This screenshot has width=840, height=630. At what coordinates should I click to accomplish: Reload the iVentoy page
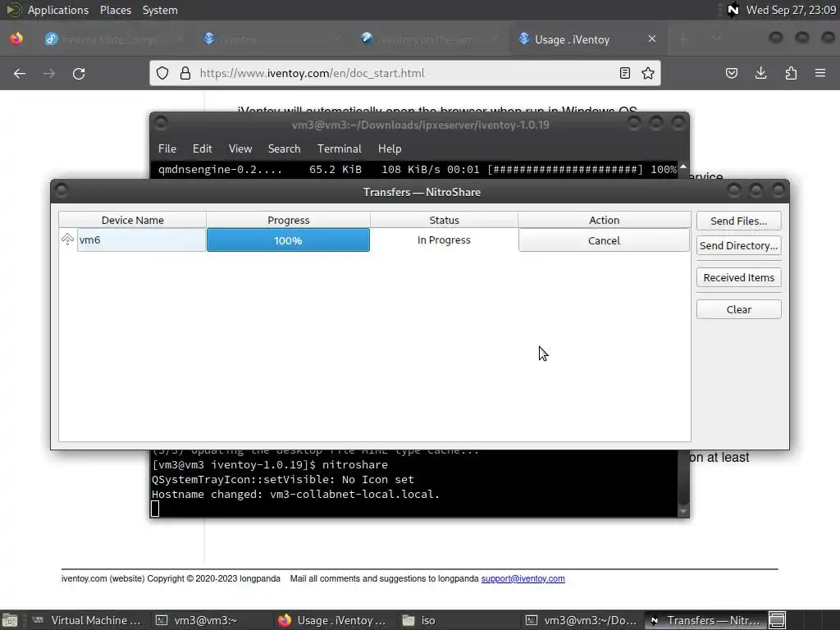[79, 73]
